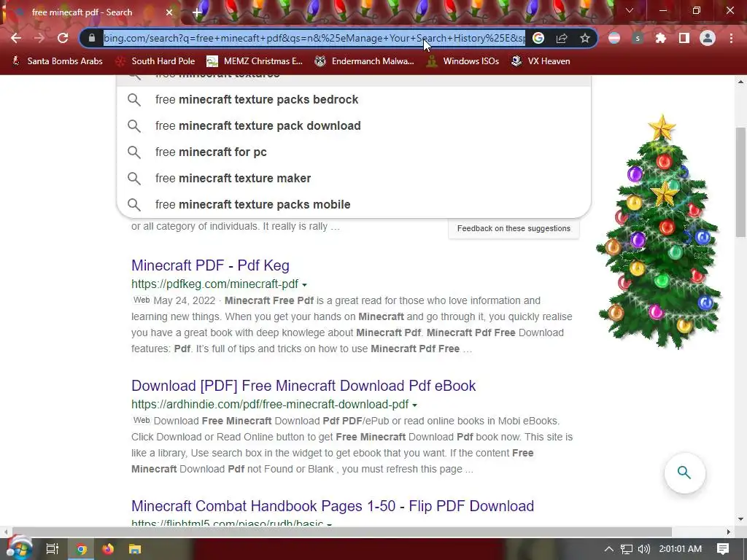
Task: Show hidden system tray icons
Action: (609, 549)
